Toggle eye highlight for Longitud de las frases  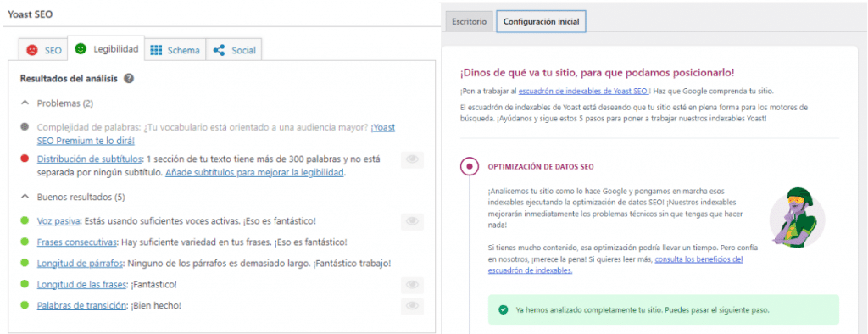412,285
